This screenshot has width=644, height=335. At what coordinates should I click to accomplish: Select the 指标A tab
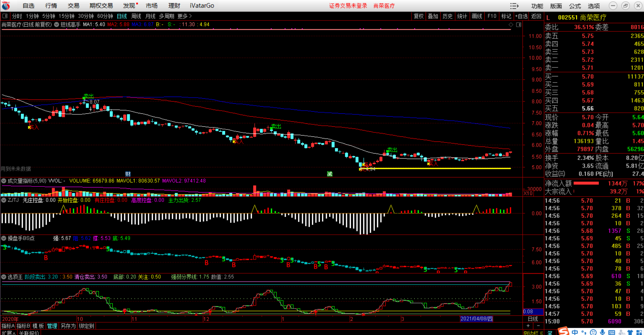[8, 326]
